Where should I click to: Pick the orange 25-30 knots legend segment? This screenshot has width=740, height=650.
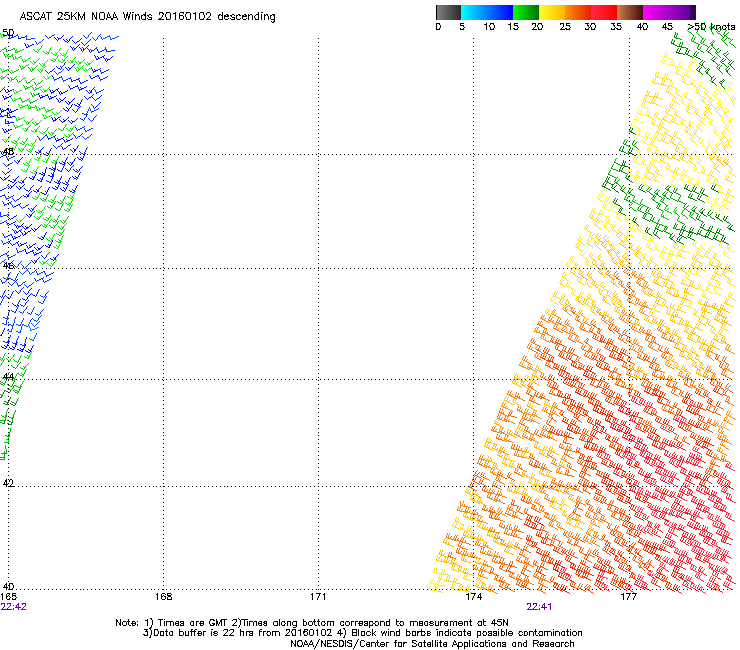[x=578, y=12]
